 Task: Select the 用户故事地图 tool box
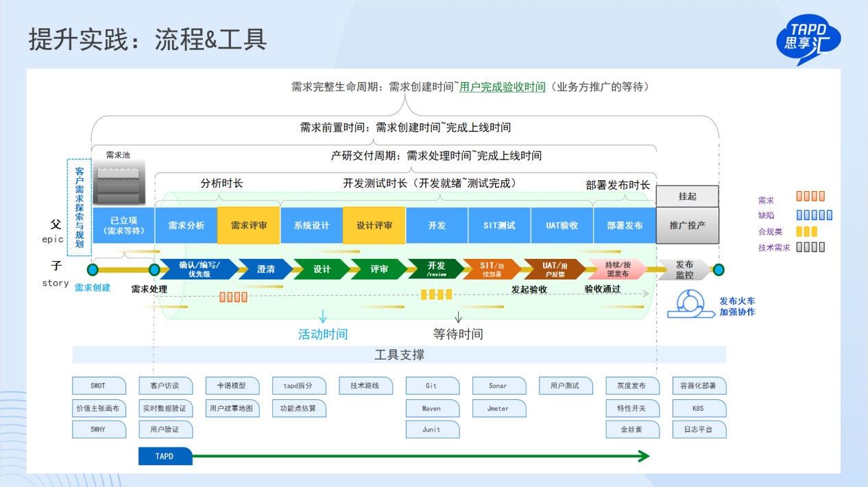coord(232,408)
